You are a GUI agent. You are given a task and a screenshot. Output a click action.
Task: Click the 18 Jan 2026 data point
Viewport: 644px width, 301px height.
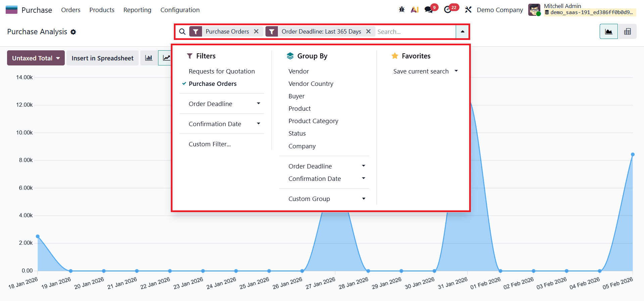pos(38,236)
